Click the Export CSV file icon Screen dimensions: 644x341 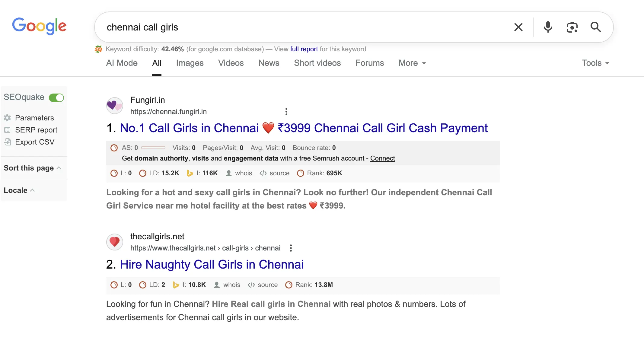[x=8, y=142]
